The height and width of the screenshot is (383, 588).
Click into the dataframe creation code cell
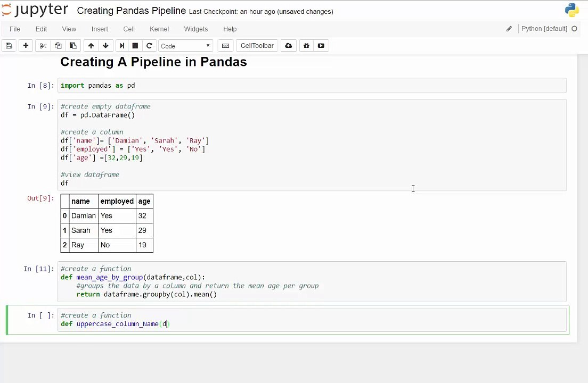click(x=312, y=145)
